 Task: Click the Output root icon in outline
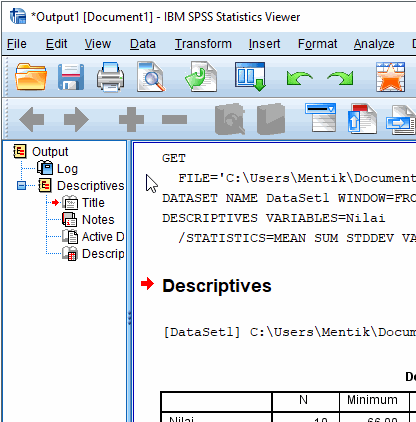[19, 151]
